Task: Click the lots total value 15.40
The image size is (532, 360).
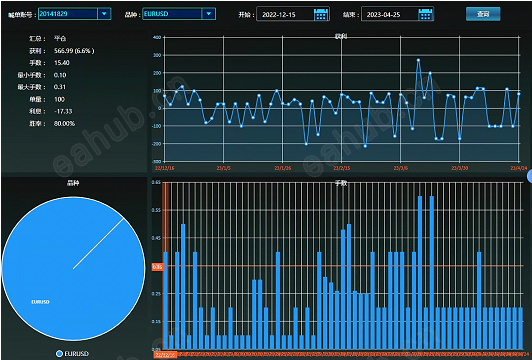Action: [x=62, y=63]
